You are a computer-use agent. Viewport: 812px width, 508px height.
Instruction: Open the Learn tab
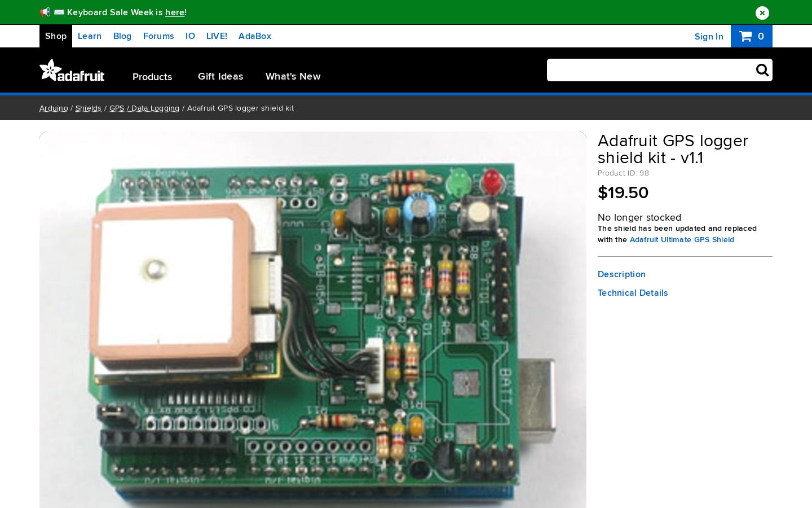pyautogui.click(x=90, y=36)
